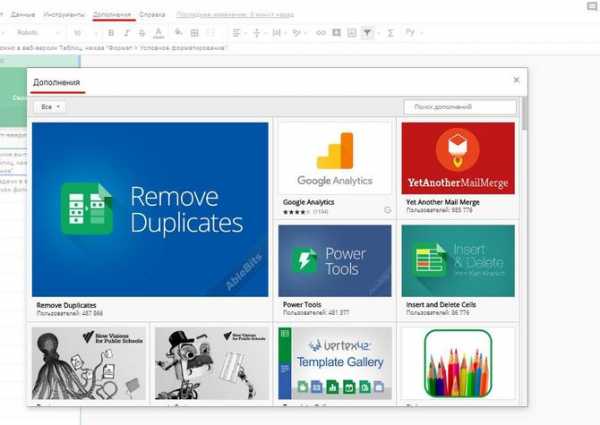Click the merge cells icon

coord(210,33)
